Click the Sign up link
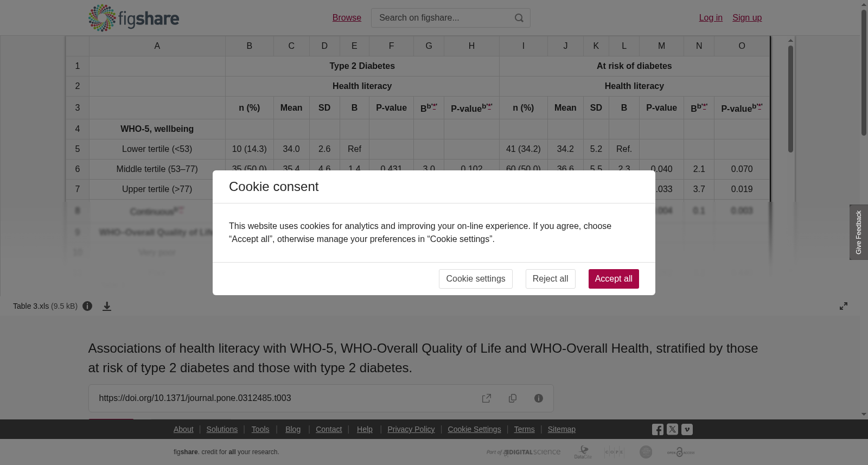Screen dimensions: 868x465 pyautogui.click(x=747, y=18)
